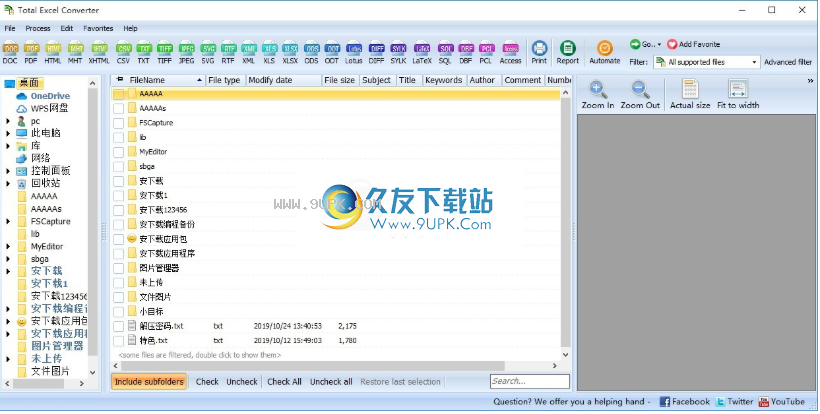Viewport: 820px width, 414px height.
Task: Click inside the Search field
Action: 530,382
